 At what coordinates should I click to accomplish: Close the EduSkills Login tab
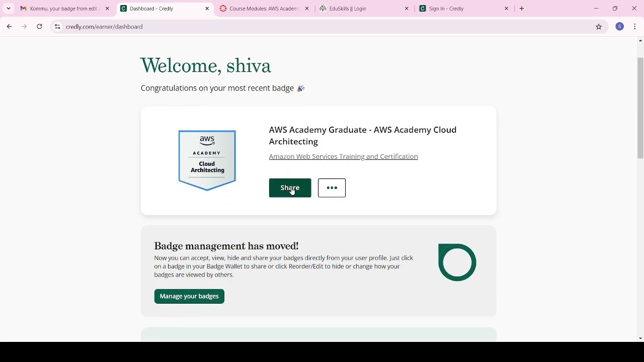pyautogui.click(x=407, y=9)
